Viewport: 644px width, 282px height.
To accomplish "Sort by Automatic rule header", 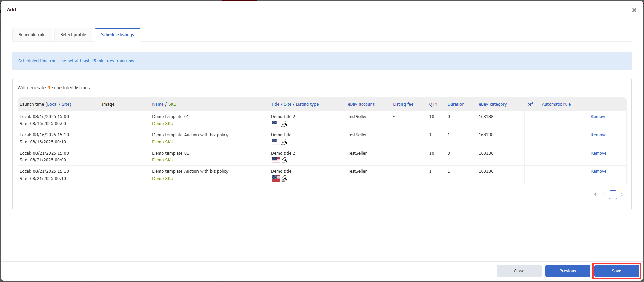I will [556, 104].
